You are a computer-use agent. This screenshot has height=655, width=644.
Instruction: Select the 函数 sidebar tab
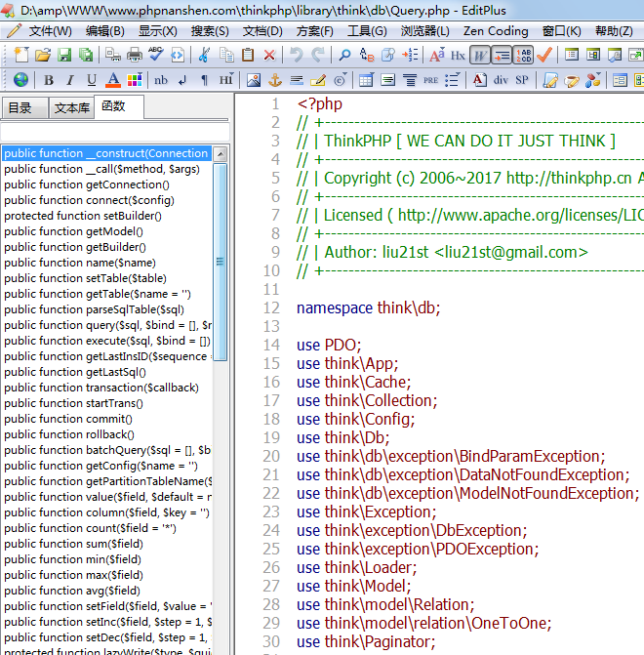click(119, 107)
